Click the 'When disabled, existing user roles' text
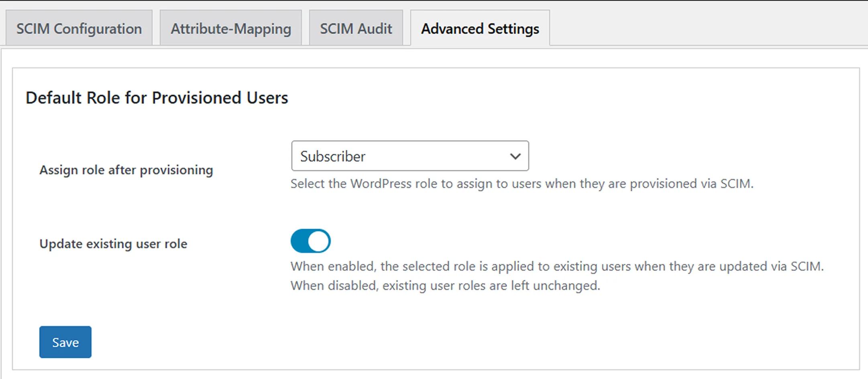The width and height of the screenshot is (868, 379). [x=445, y=285]
